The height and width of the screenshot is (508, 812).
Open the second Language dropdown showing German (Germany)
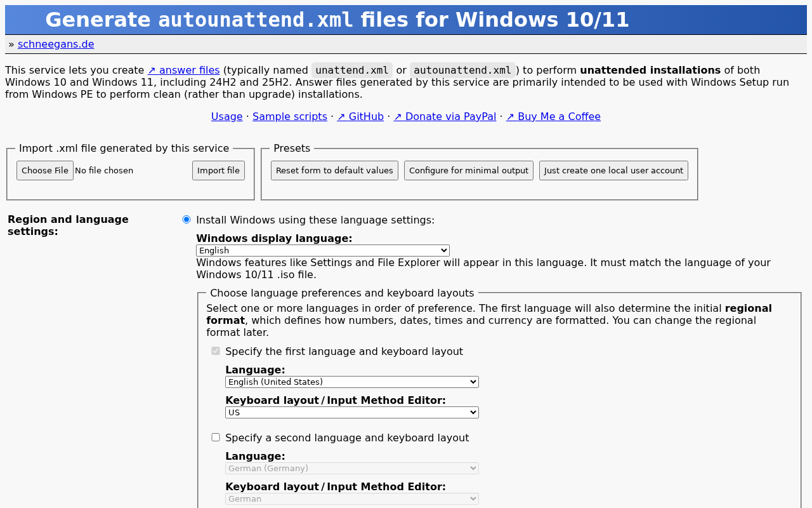[x=351, y=467]
